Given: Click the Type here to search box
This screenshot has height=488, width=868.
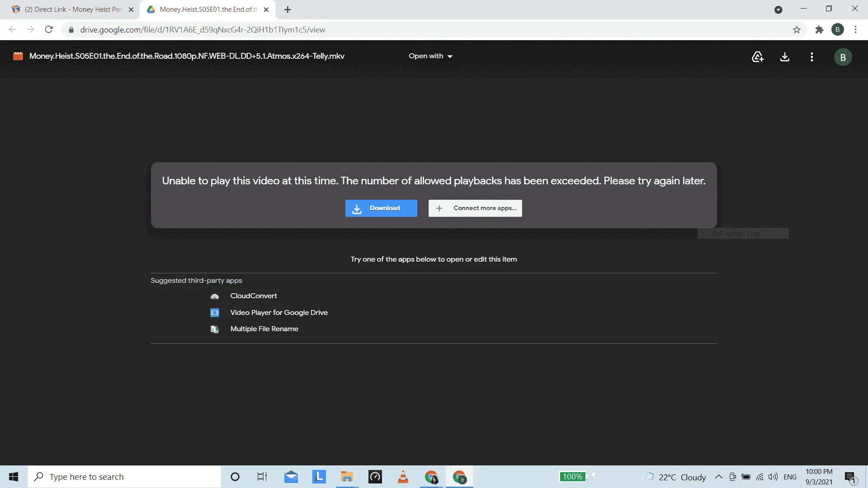Looking at the screenshot, I should 124,477.
